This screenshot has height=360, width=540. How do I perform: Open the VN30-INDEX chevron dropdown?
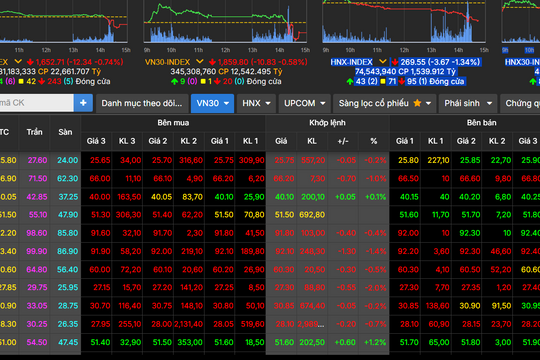200,62
